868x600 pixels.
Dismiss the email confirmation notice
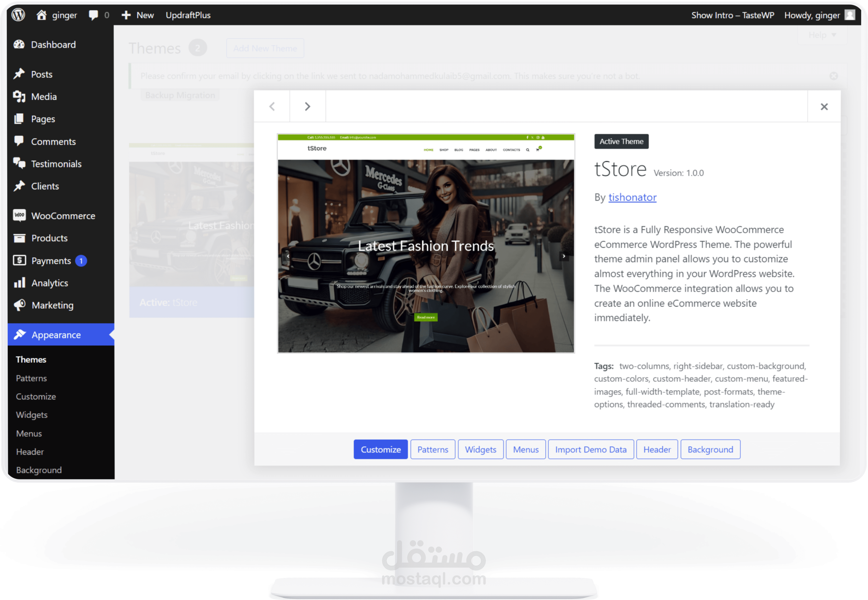pyautogui.click(x=834, y=76)
